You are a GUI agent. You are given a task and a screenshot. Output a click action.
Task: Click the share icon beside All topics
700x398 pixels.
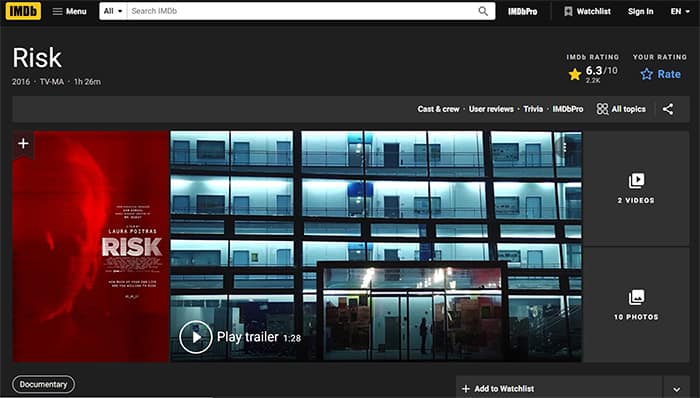pos(668,109)
